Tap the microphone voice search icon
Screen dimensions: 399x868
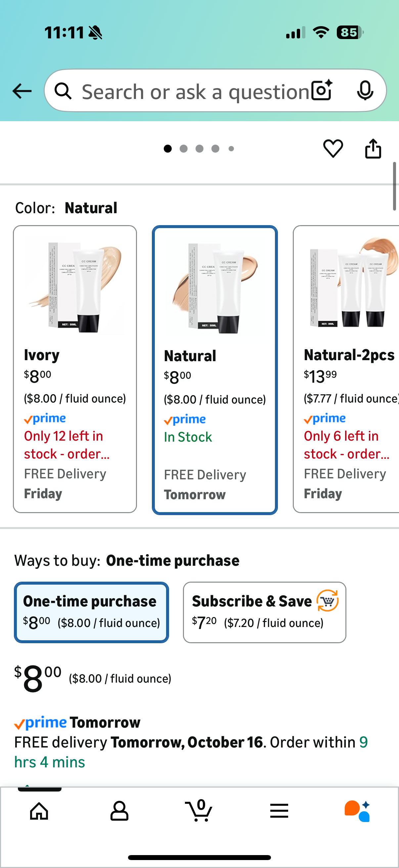tap(365, 90)
